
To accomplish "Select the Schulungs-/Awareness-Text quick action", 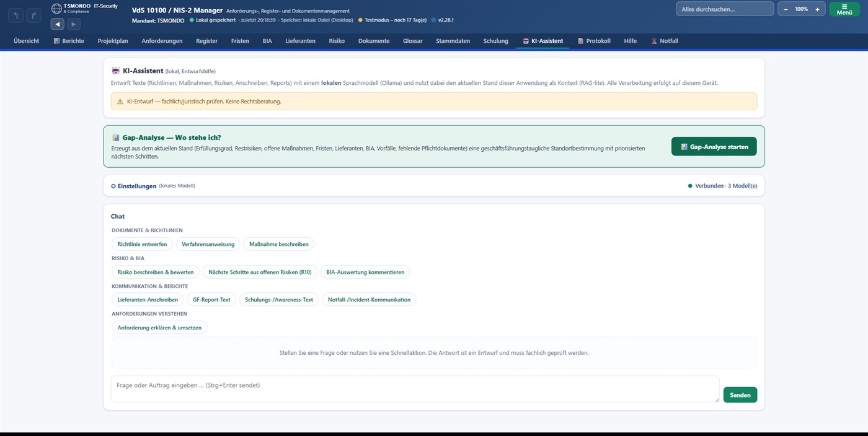I will (279, 300).
